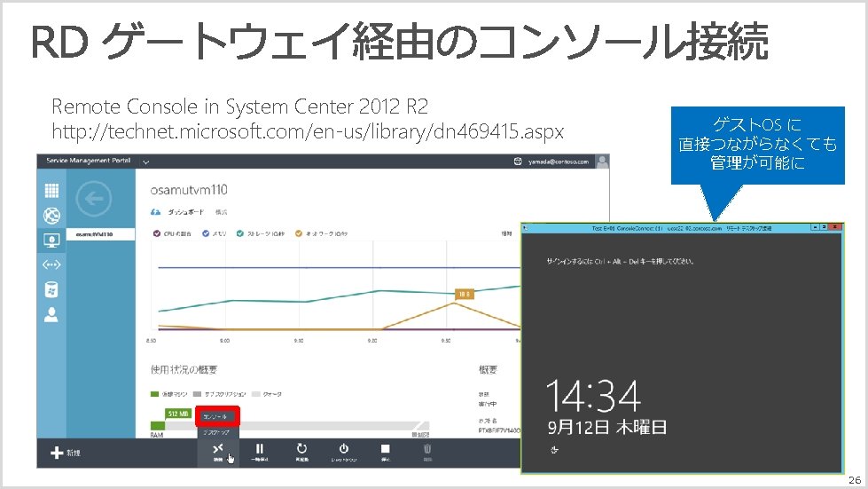Click the Service Management Portal title
The height and width of the screenshot is (489, 868).
88,161
